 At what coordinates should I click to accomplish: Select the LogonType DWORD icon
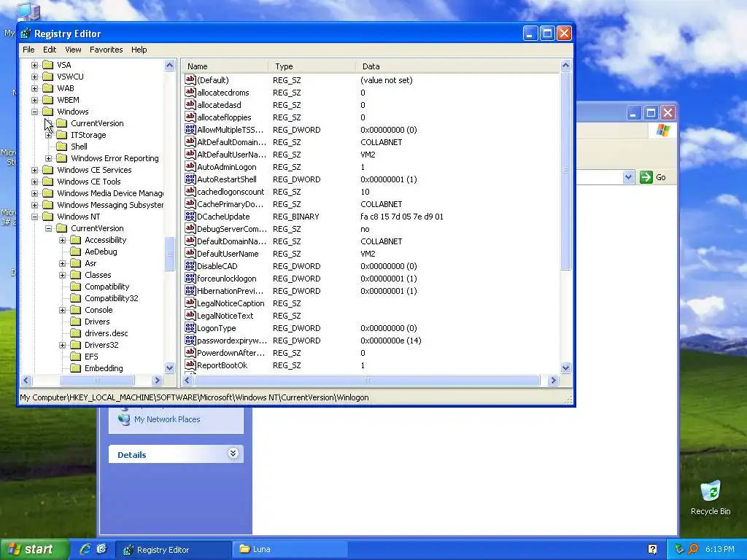tap(190, 327)
